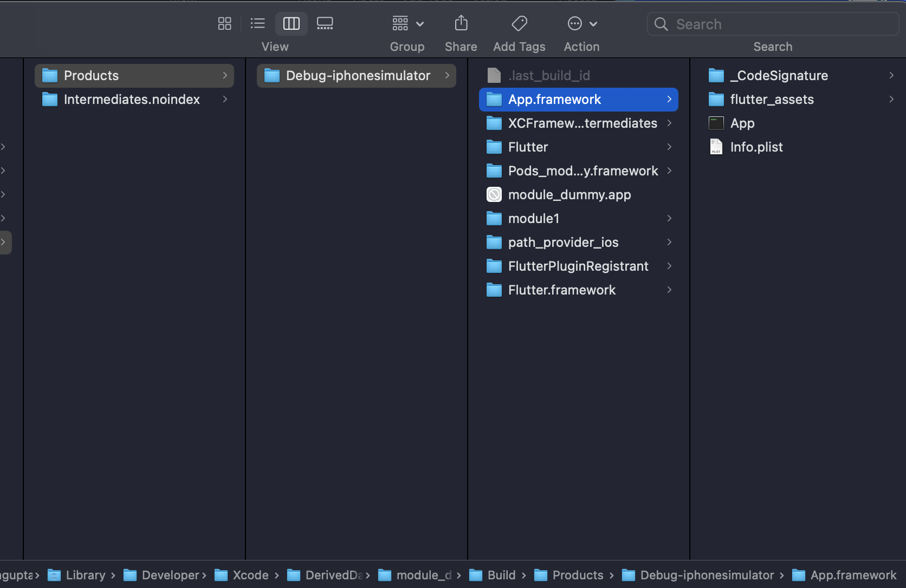Select the module_dummy.app prohibited icon

[494, 194]
